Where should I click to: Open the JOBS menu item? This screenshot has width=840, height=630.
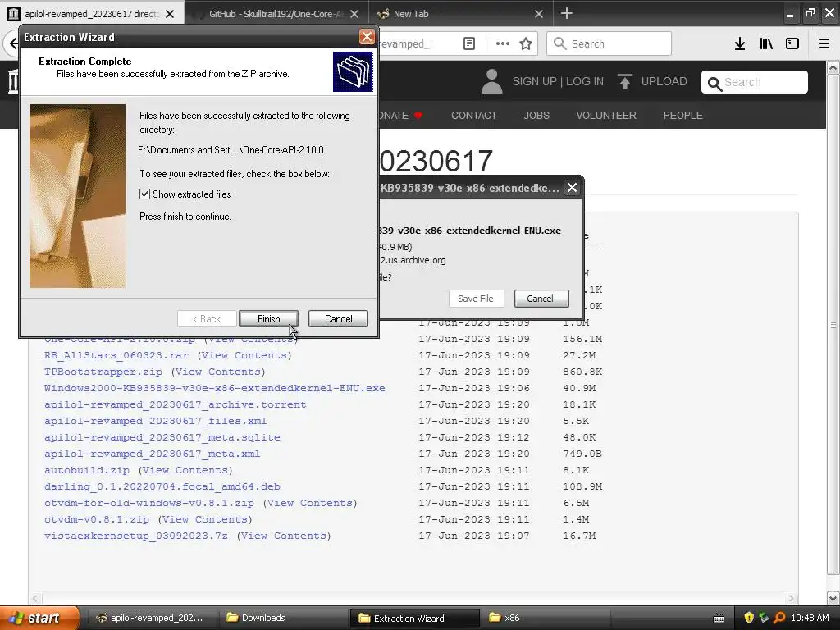pos(536,115)
